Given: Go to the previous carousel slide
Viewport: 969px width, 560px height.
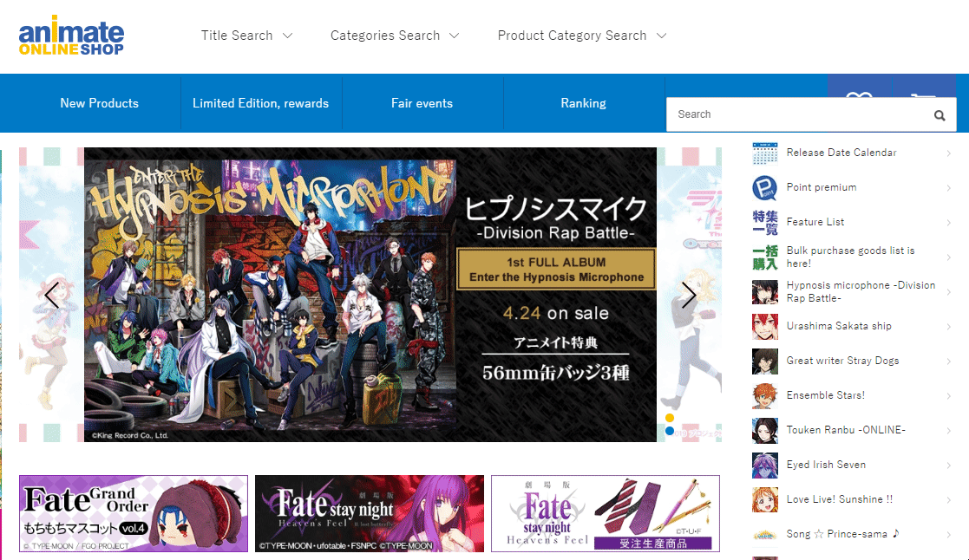Looking at the screenshot, I should [x=52, y=295].
